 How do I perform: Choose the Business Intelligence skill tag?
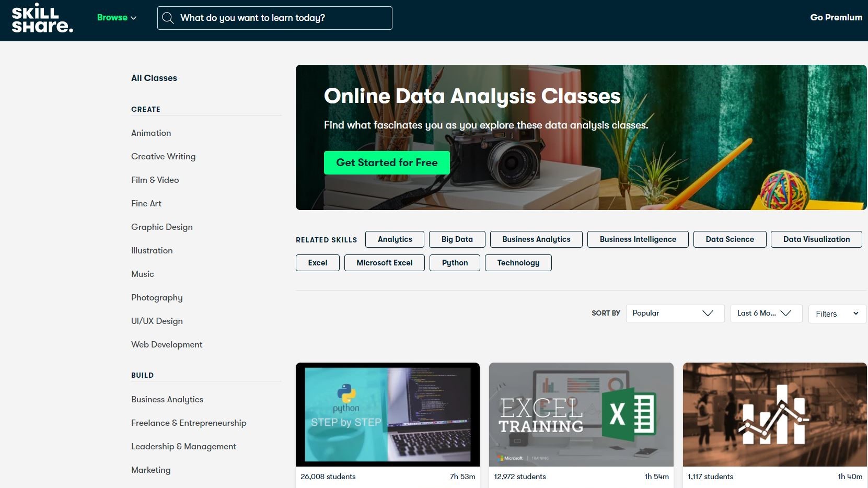(x=638, y=239)
